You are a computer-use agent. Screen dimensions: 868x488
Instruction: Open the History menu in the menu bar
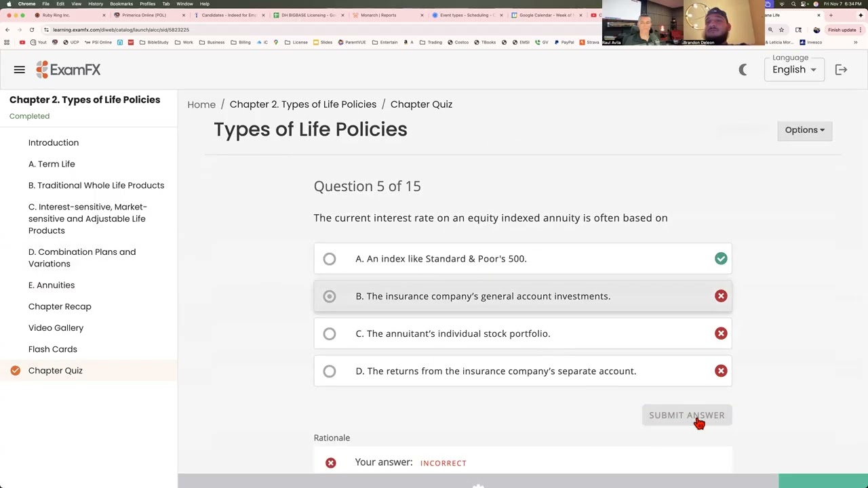[x=96, y=3]
